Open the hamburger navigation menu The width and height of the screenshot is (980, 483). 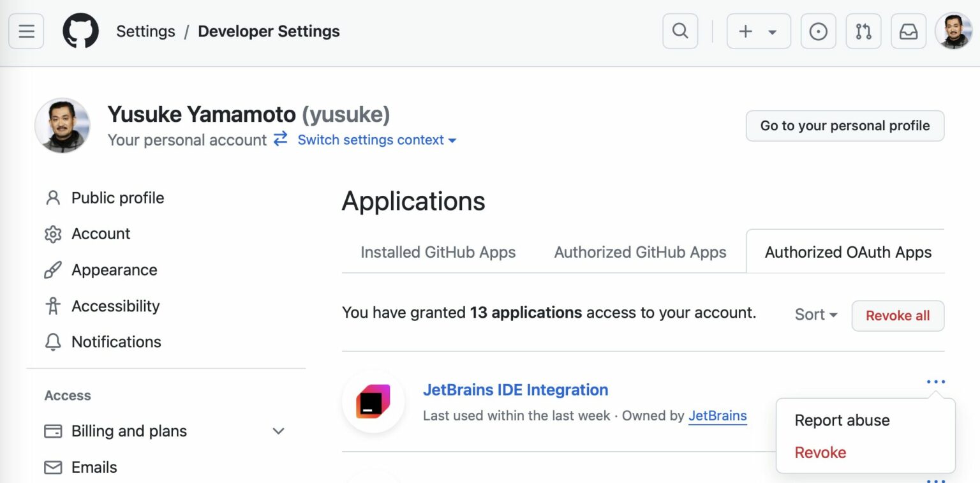point(26,31)
